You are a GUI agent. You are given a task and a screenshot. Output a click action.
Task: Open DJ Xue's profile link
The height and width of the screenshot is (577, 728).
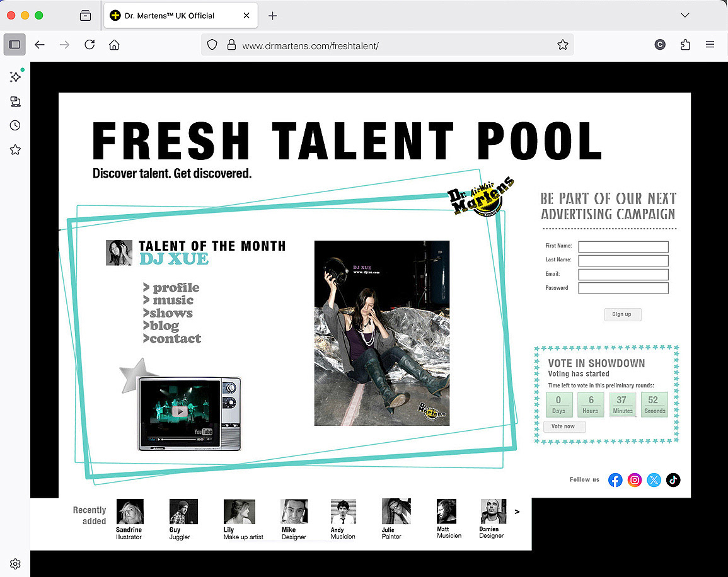[171, 288]
